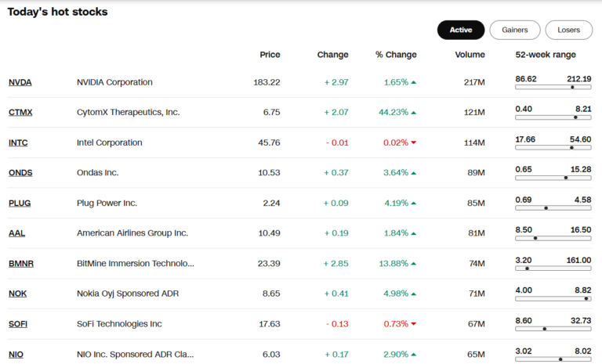
Task: Click the Ondas Inc. company name
Action: [97, 173]
